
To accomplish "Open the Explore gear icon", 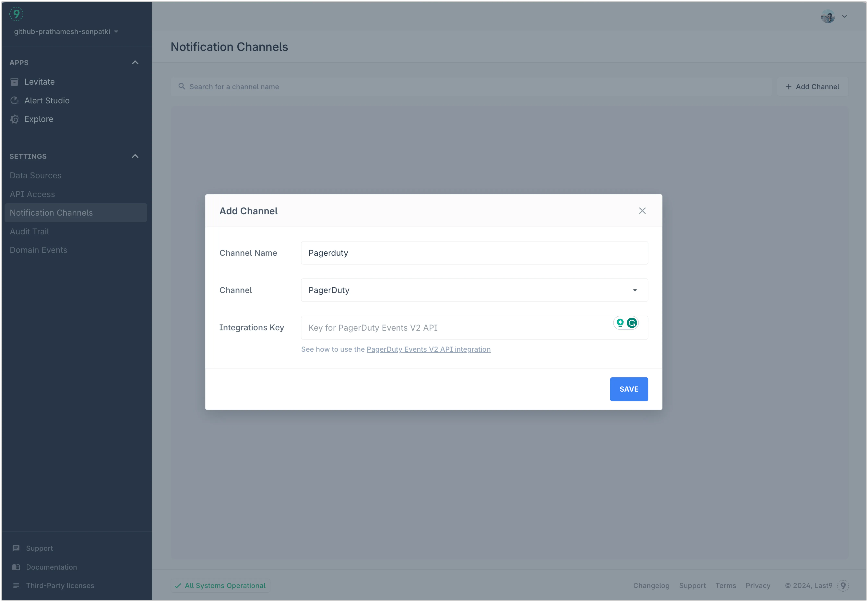I will point(14,119).
